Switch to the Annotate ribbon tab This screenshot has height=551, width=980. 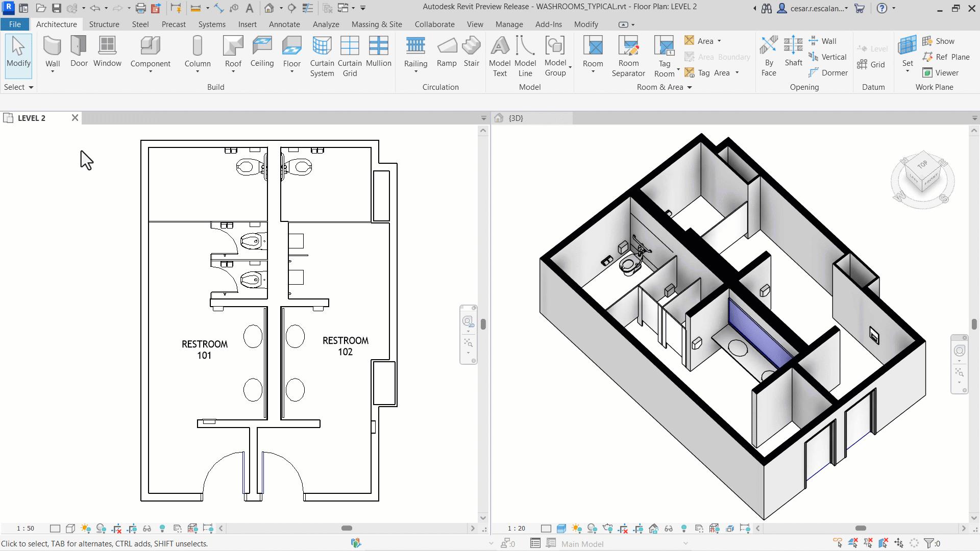click(284, 24)
